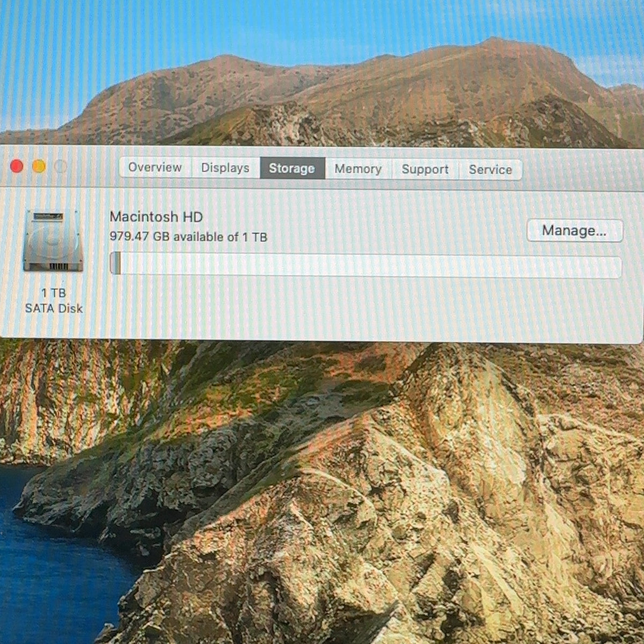This screenshot has height=644, width=644.
Task: Open the Displays tab
Action: coord(225,168)
